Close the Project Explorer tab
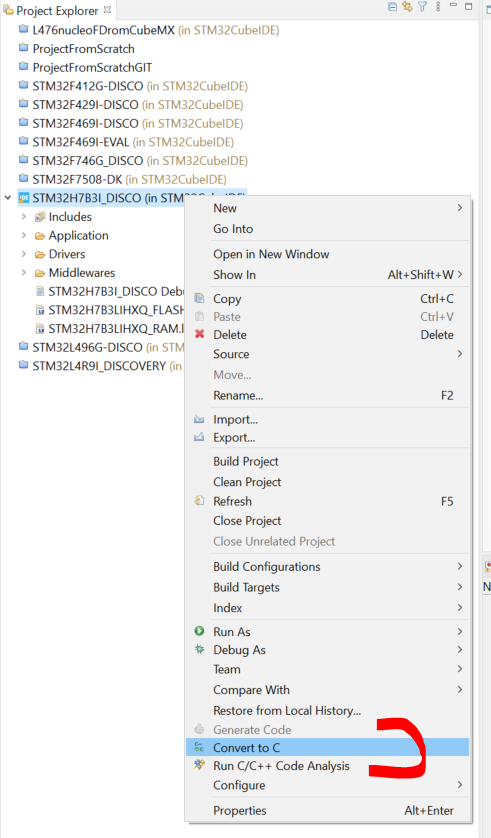The height and width of the screenshot is (838, 491). tap(107, 10)
